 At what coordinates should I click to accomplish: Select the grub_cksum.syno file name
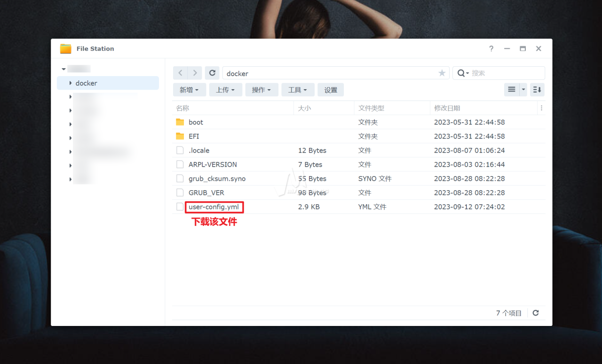217,178
